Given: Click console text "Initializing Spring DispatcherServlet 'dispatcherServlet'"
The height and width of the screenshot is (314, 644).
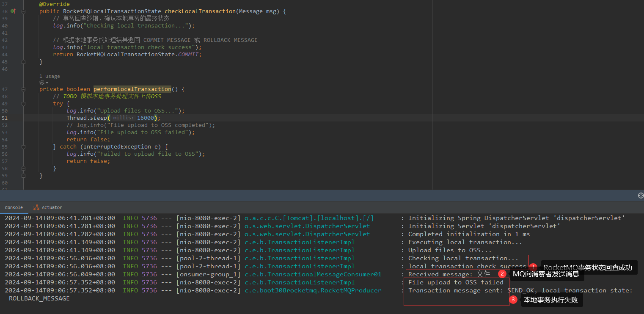Looking at the screenshot, I should [x=517, y=218].
